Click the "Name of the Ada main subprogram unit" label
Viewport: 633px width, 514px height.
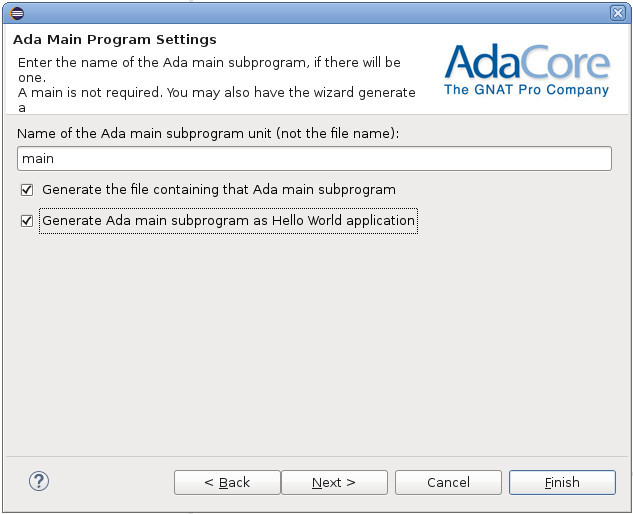(209, 133)
